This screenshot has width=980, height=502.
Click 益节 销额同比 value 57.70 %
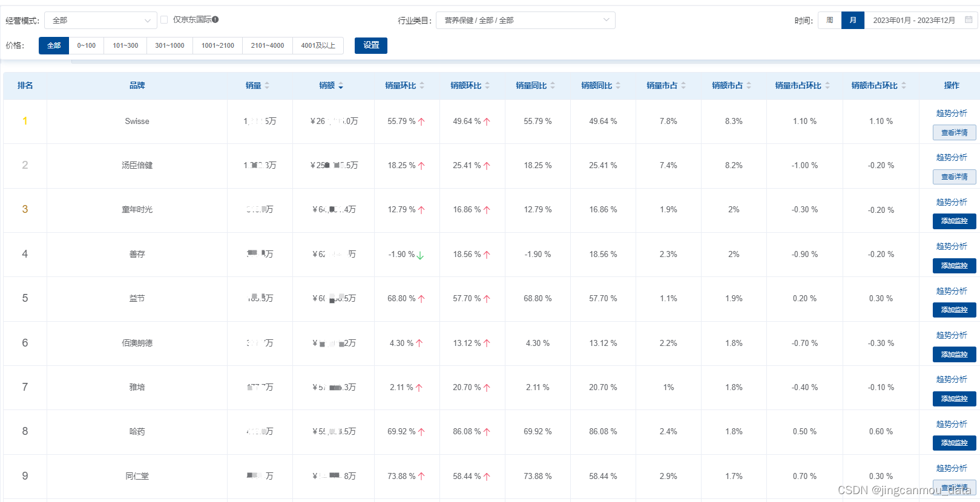tap(603, 299)
